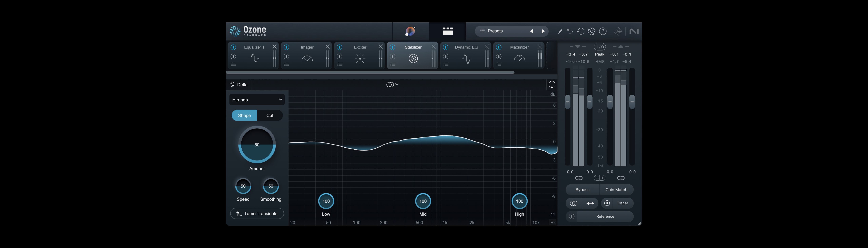Toggle Stabilizer power button
This screenshot has width=868, height=248.
[393, 47]
